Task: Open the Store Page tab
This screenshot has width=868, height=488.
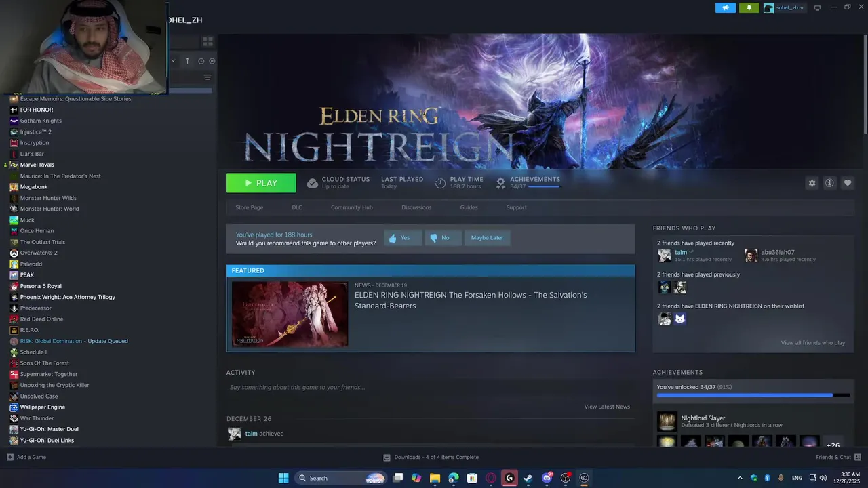Action: tap(249, 207)
